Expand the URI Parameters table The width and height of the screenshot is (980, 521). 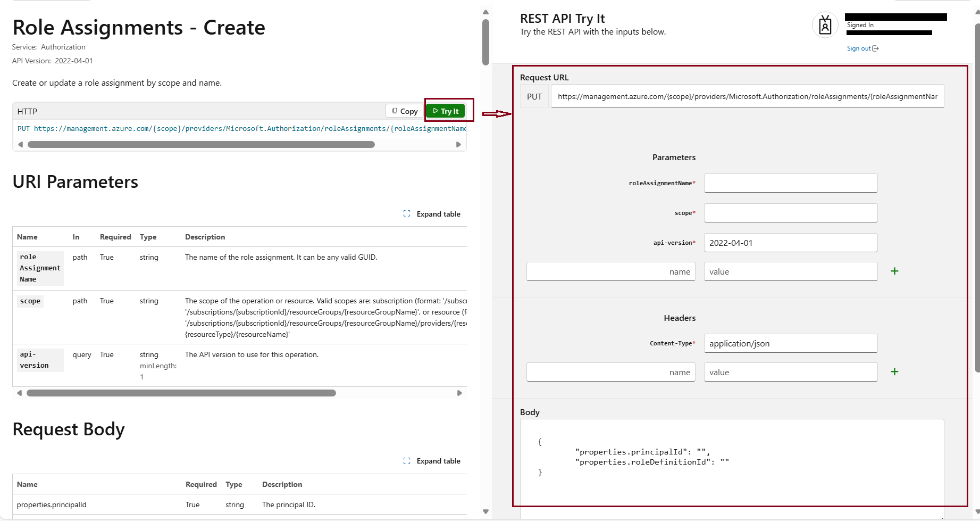tap(432, 214)
